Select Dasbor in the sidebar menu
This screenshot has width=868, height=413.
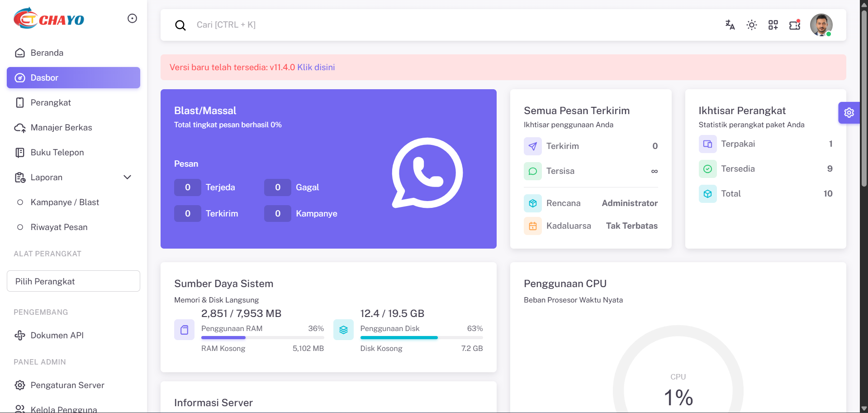tap(44, 77)
